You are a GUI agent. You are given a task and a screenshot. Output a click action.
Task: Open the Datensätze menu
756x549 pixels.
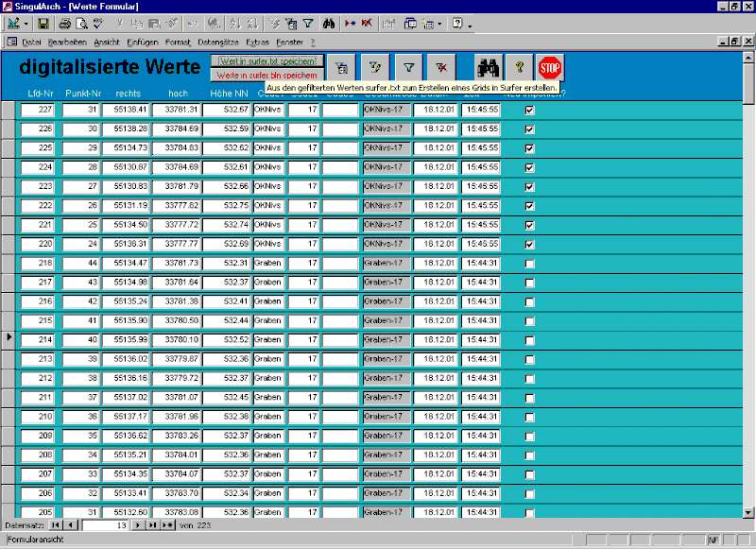217,42
